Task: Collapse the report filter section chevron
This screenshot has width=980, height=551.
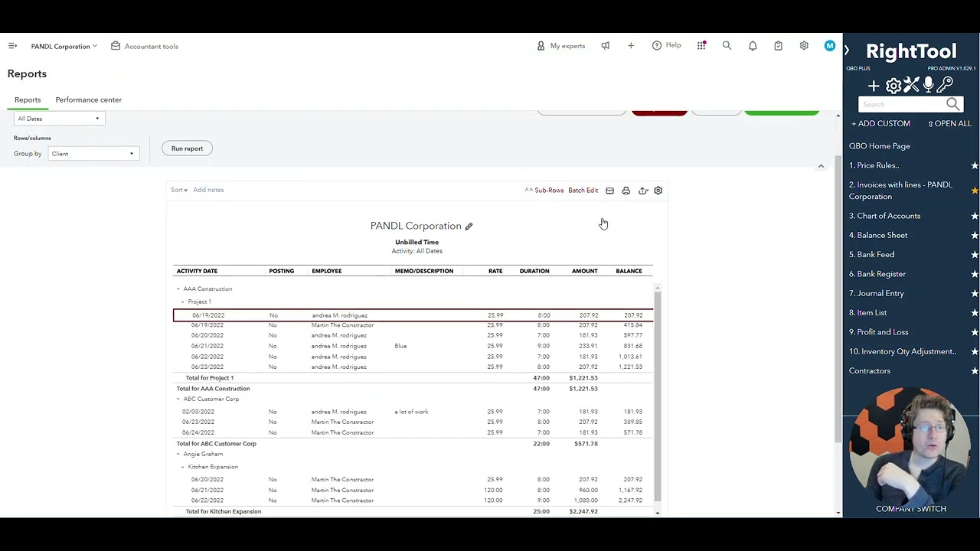Action: click(821, 166)
